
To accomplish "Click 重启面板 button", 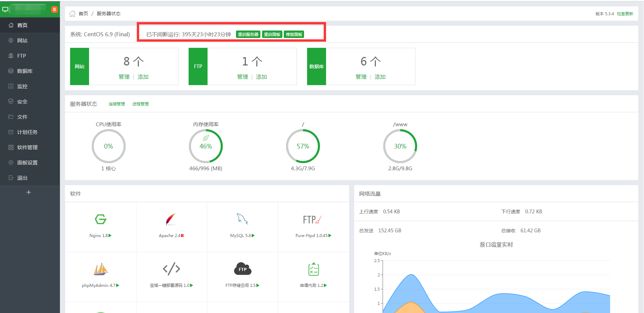I will [x=272, y=34].
